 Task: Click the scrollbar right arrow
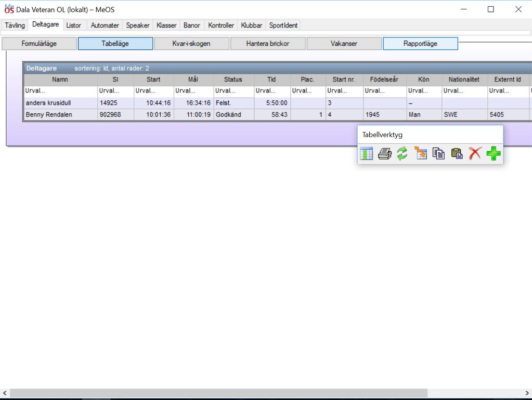[x=527, y=393]
